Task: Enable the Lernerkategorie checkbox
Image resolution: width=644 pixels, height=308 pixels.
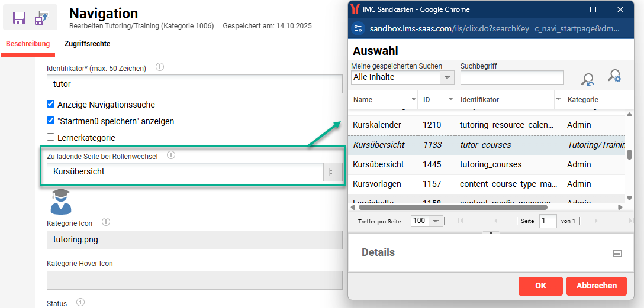Action: 51,138
